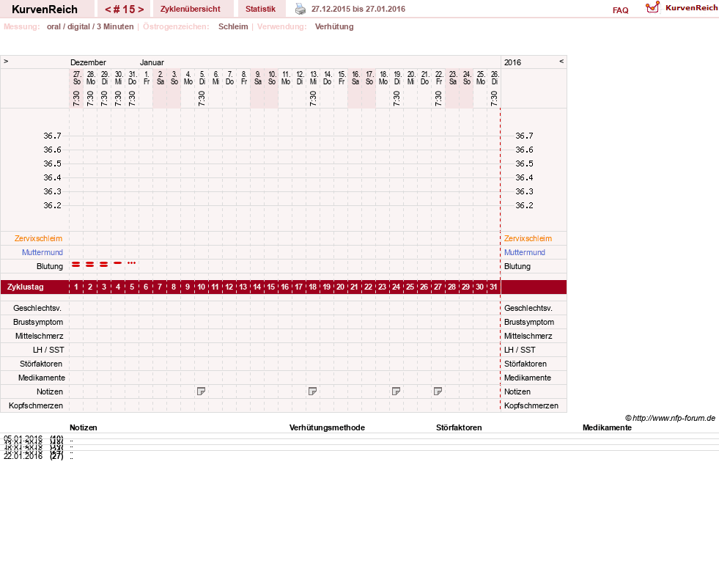Screen dimensions: 719x588
Task: Click the bleeding marker on cycle day 3
Action: [x=103, y=264]
